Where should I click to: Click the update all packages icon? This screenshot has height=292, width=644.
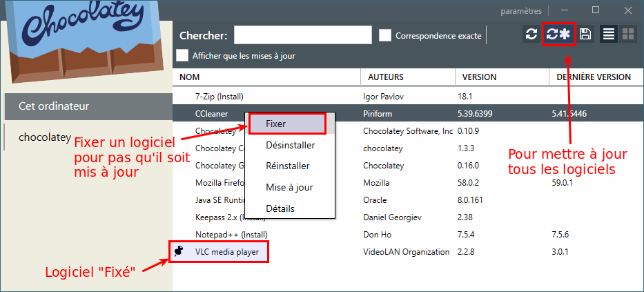pos(559,35)
